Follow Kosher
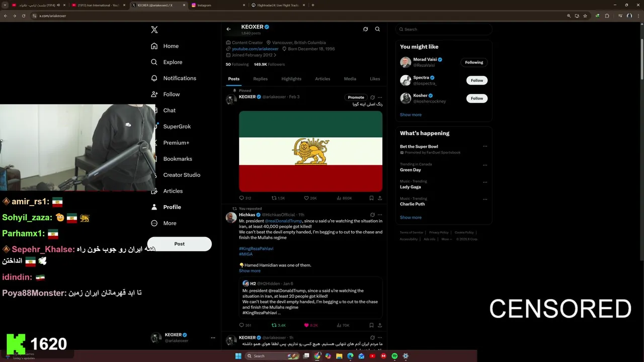Viewport: 644px width, 362px height. (x=477, y=99)
